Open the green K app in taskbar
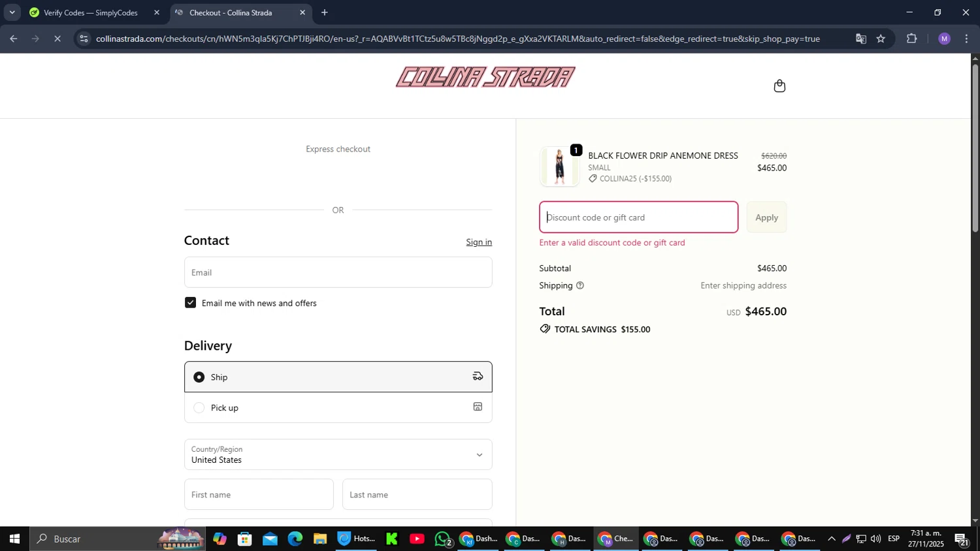This screenshot has width=980, height=551. coord(392,539)
